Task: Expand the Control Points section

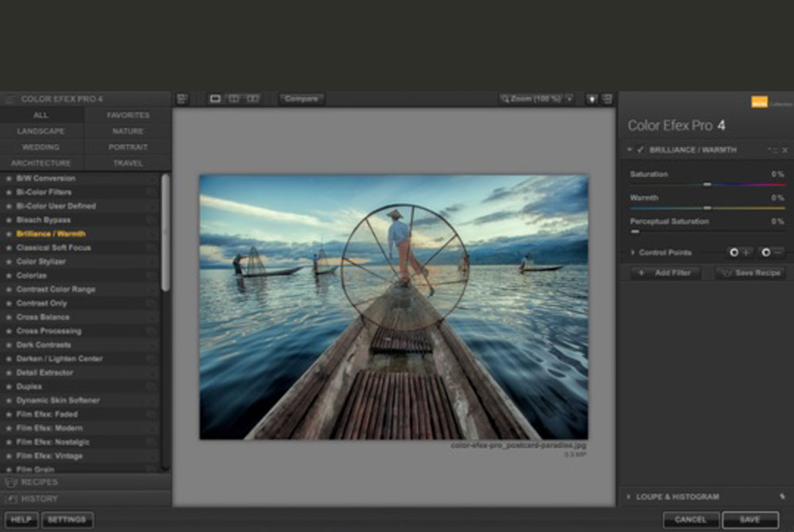Action: [x=632, y=252]
